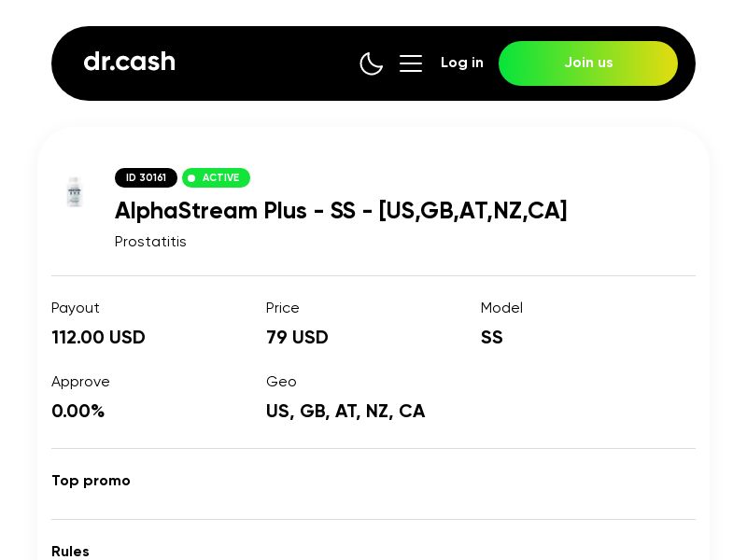
Task: Click the Log in link
Action: 462,63
